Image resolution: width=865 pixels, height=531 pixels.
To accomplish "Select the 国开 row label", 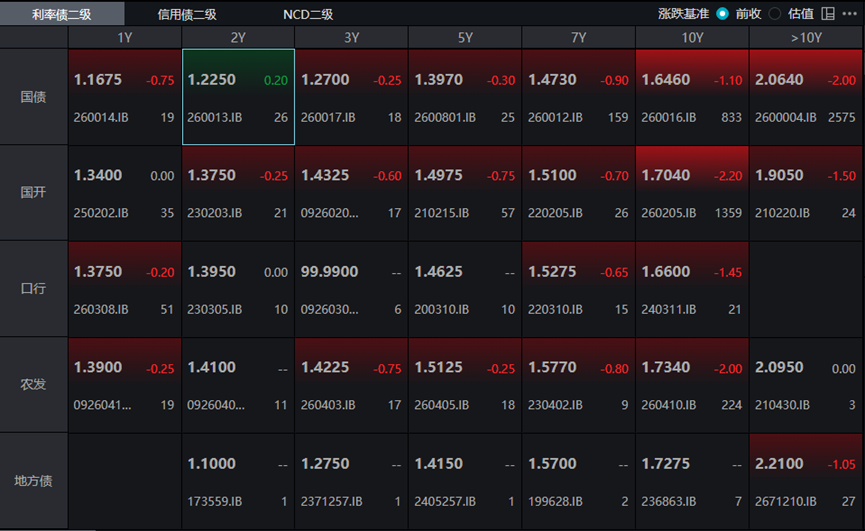I will coord(33,192).
